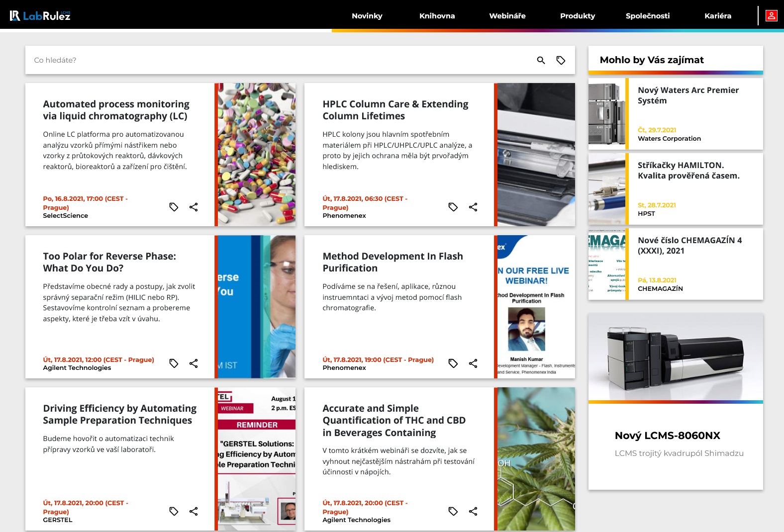Open Produkty menu
This screenshot has height=532, width=784.
click(578, 16)
